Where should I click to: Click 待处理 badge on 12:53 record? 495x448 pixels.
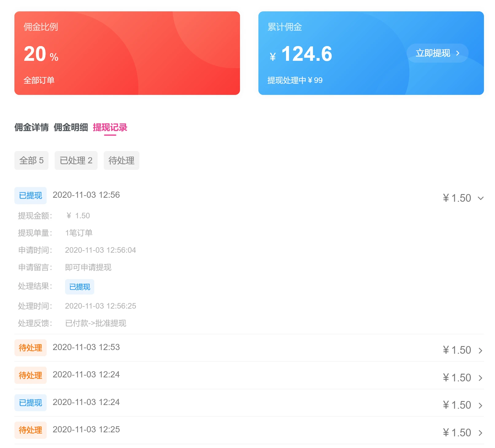click(30, 348)
